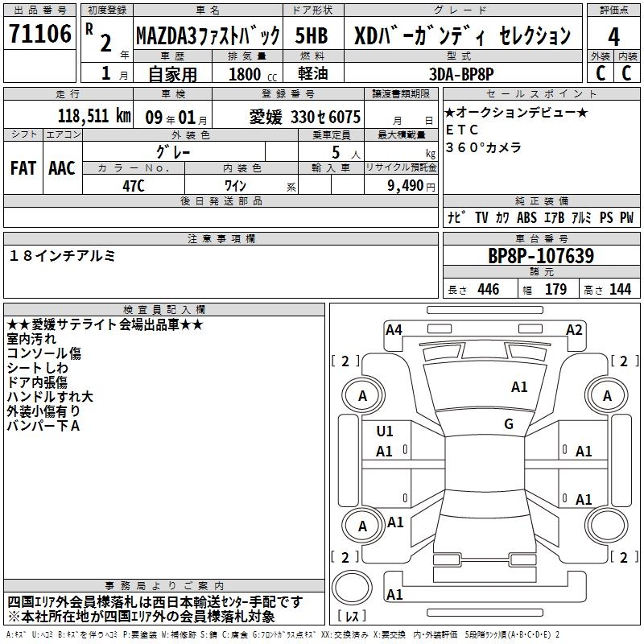Click air conditioner value AAC

(x=62, y=168)
